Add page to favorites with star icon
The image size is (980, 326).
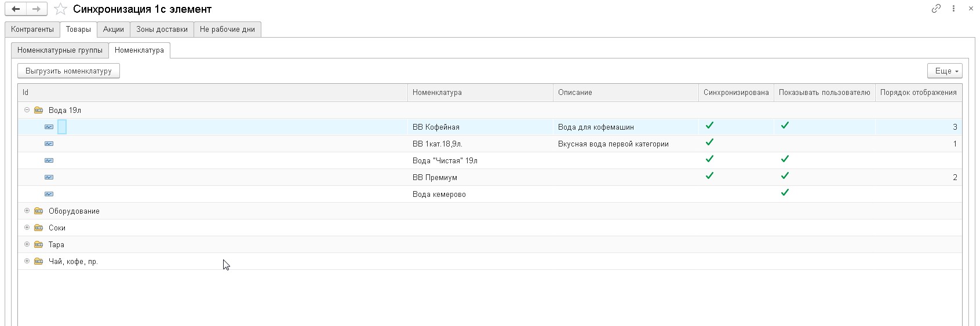pyautogui.click(x=60, y=9)
